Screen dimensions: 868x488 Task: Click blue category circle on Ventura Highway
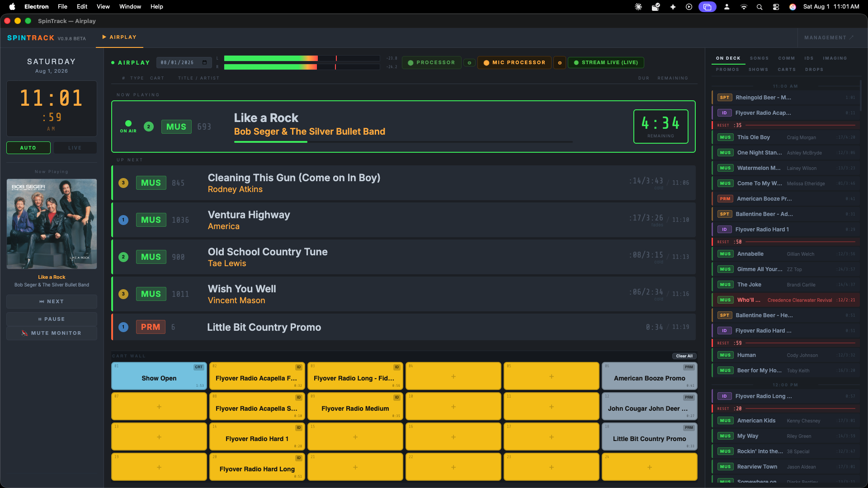pos(123,220)
